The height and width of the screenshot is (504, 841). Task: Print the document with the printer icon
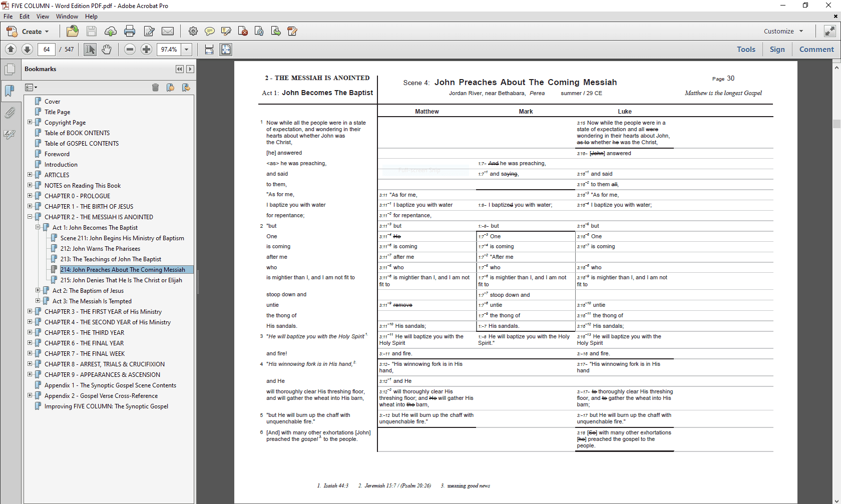pos(130,31)
